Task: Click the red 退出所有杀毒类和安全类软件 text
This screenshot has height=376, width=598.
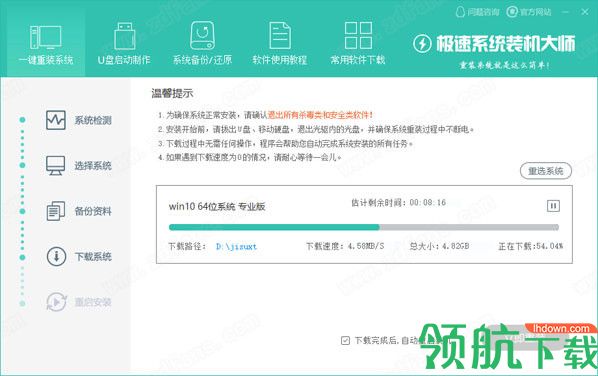Action: tap(320, 115)
